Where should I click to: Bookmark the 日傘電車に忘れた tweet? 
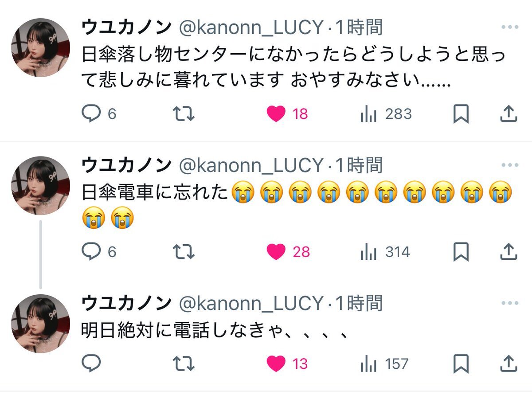coord(461,252)
